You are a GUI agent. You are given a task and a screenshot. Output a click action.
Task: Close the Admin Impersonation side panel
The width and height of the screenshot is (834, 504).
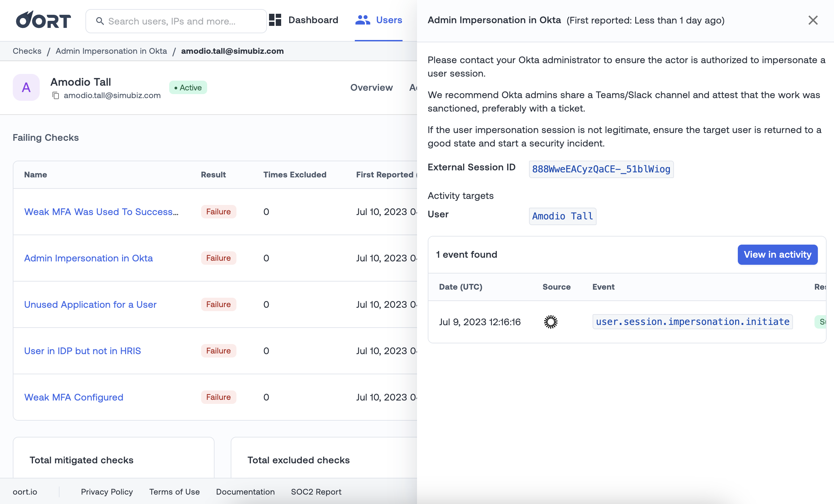point(813,20)
